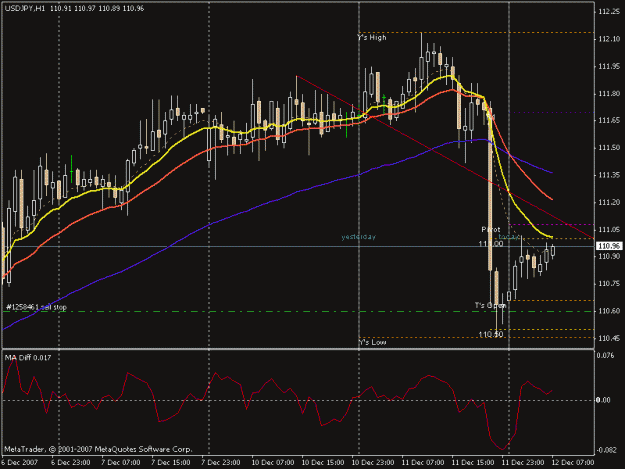625x469 pixels.
Task: Click the 110.50 level value label
Action: pyautogui.click(x=491, y=334)
